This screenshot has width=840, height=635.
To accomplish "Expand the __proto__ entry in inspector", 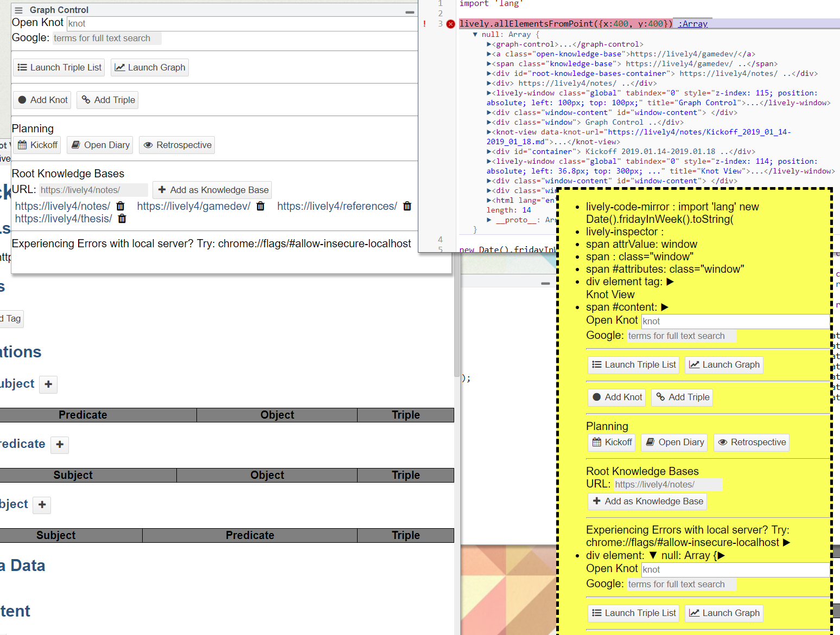I will tap(489, 220).
